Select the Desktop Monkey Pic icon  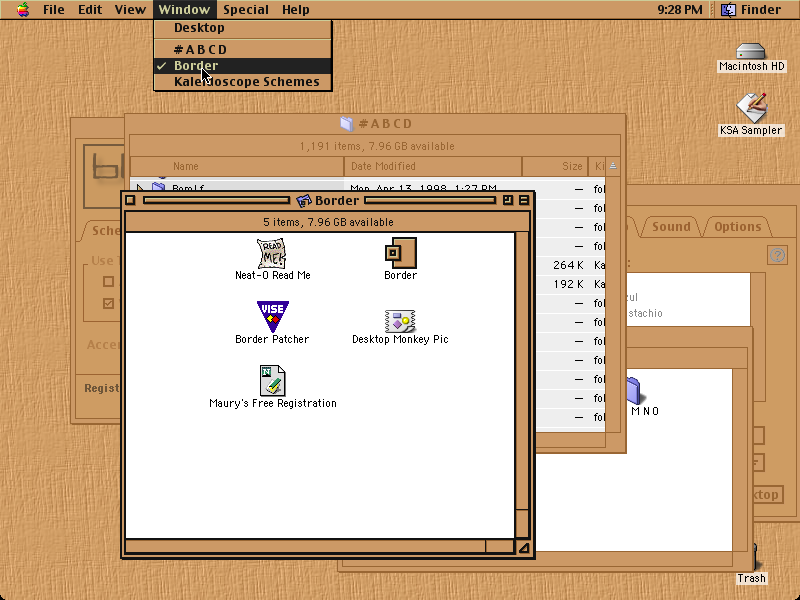[x=400, y=321]
